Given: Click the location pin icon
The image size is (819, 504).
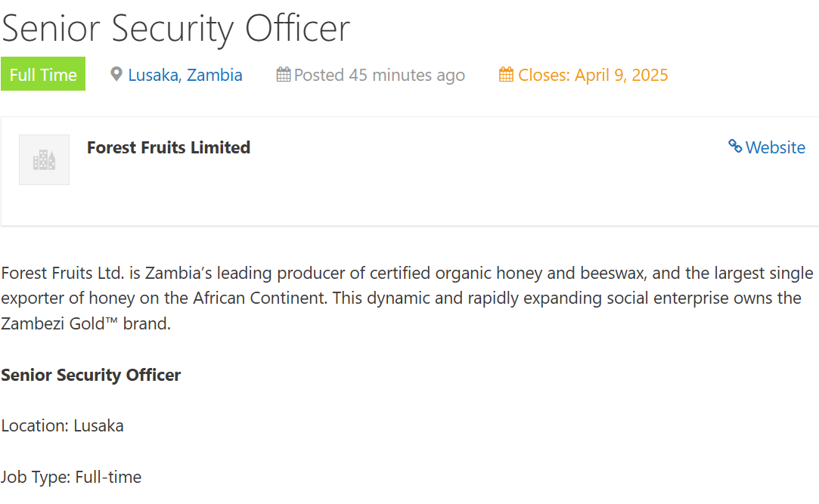Looking at the screenshot, I should coord(116,75).
